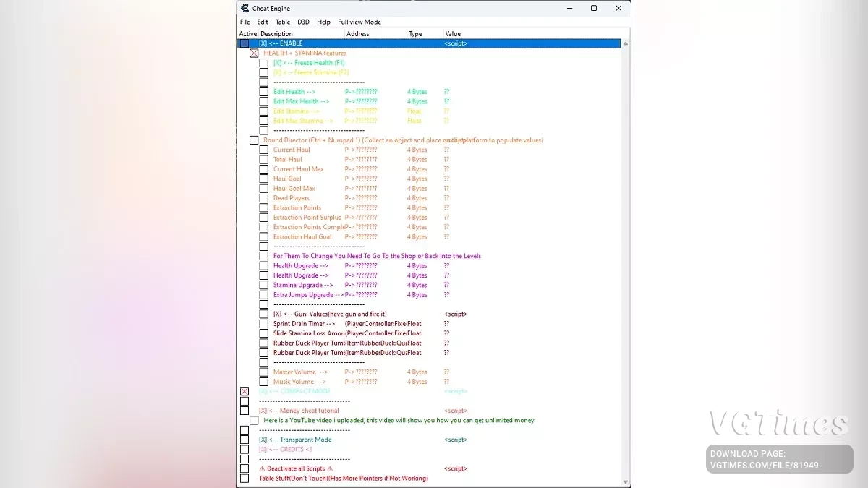The height and width of the screenshot is (488, 868).
Task: Open the Help menu
Action: coord(323,22)
